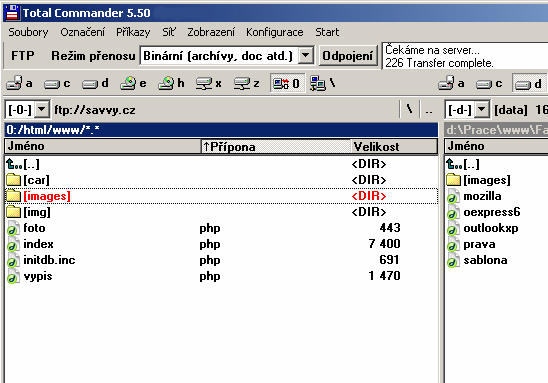Sort left panel by Jméno column
The height and width of the screenshot is (383, 548).
pos(103,146)
